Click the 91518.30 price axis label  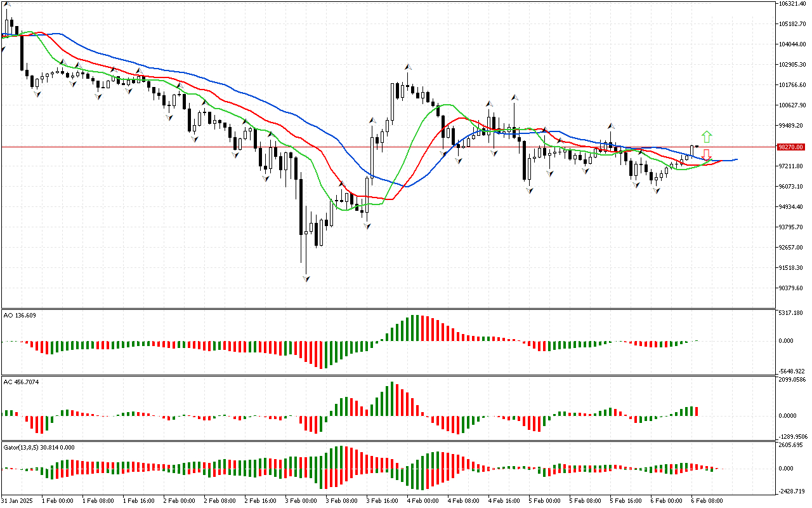(791, 268)
